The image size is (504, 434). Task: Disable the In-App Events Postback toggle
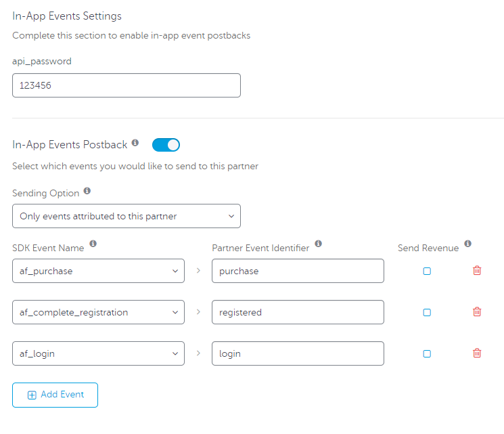click(x=166, y=145)
